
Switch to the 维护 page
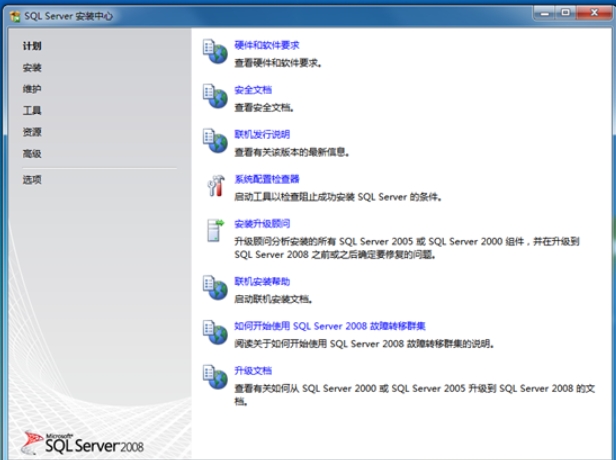coord(32,89)
